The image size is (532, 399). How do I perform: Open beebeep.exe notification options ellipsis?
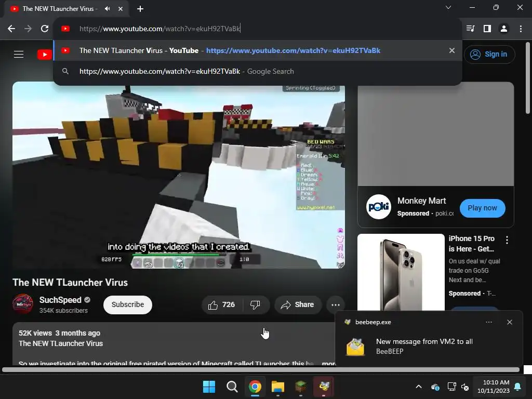coord(488,322)
